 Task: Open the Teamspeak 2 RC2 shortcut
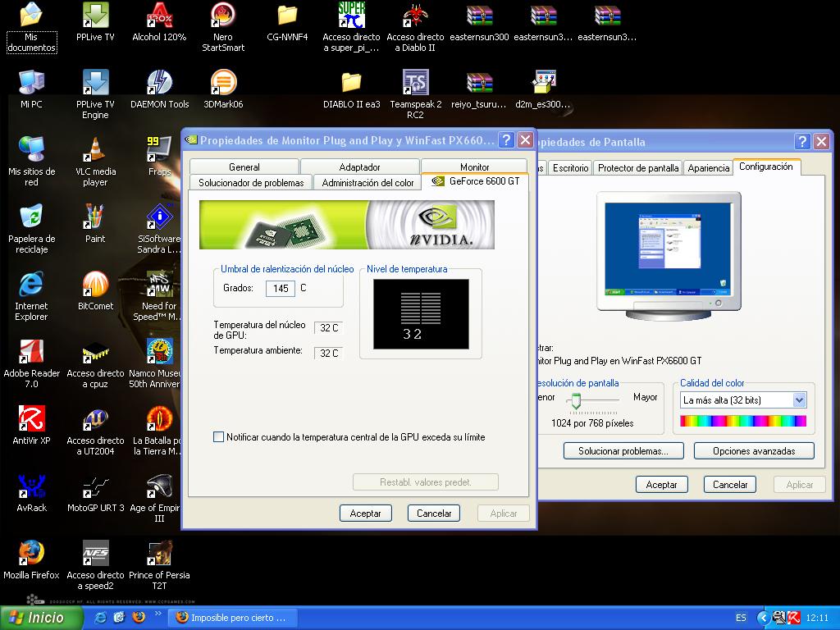(415, 83)
